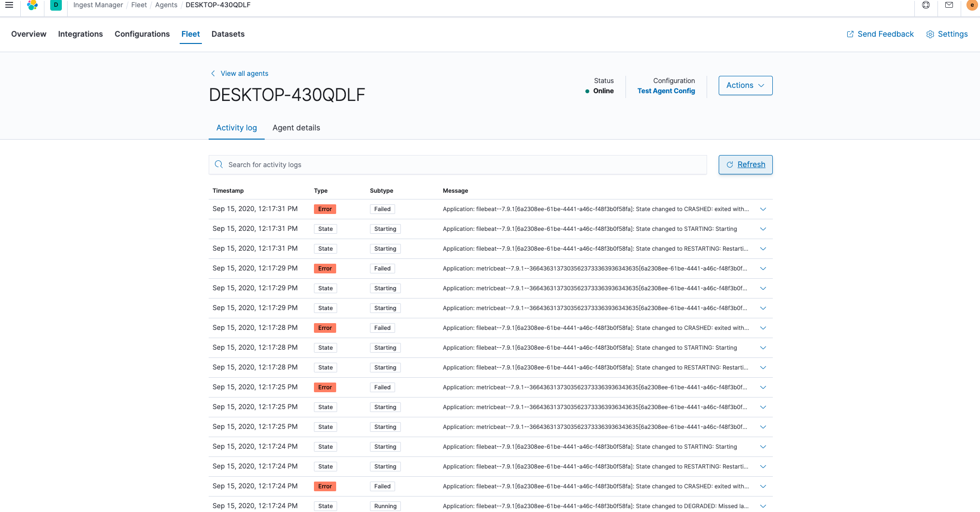Expand the DEGRADED Running log entry
The image size is (980, 512).
(763, 506)
